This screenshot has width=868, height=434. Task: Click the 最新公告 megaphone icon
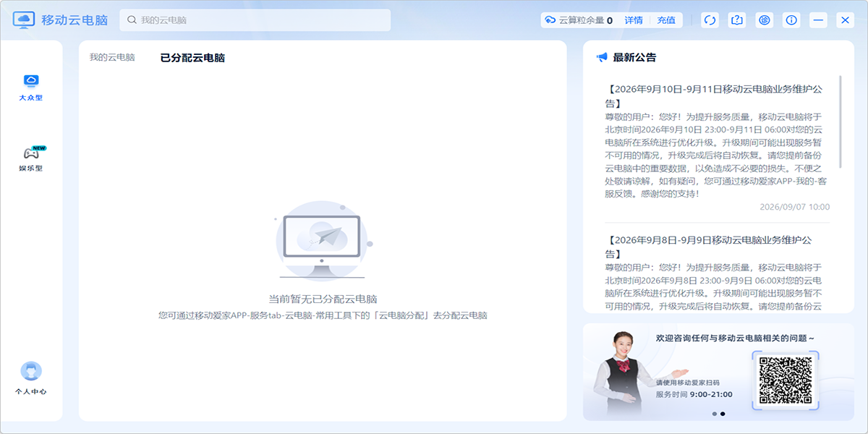(x=602, y=57)
